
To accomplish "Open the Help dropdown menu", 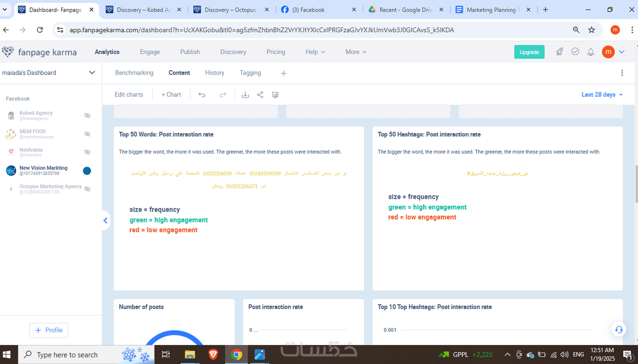I will click(x=315, y=52).
